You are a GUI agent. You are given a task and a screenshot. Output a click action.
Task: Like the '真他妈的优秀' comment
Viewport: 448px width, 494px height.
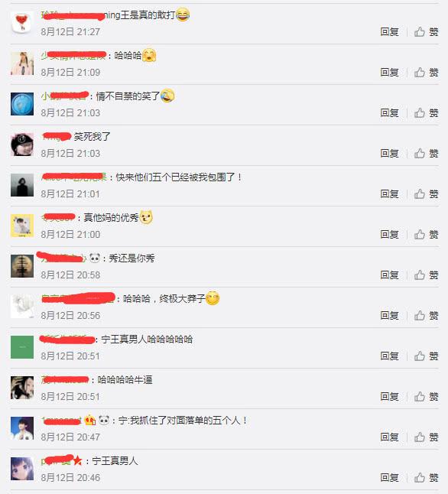[x=426, y=235]
